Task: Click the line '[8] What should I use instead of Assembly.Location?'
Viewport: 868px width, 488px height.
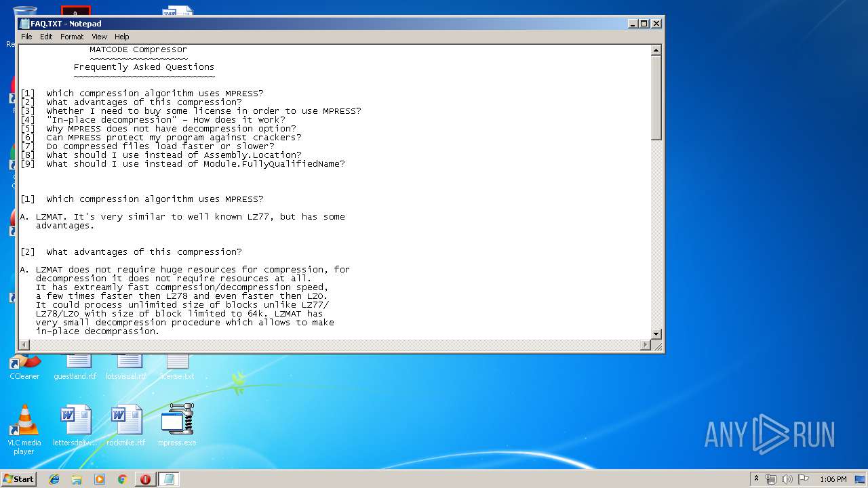Action: (x=161, y=155)
